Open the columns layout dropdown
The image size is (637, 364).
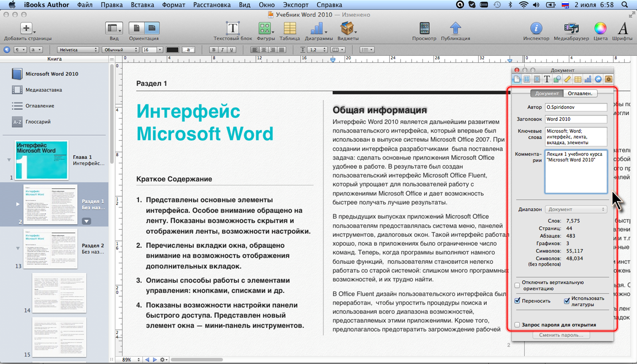coord(338,50)
